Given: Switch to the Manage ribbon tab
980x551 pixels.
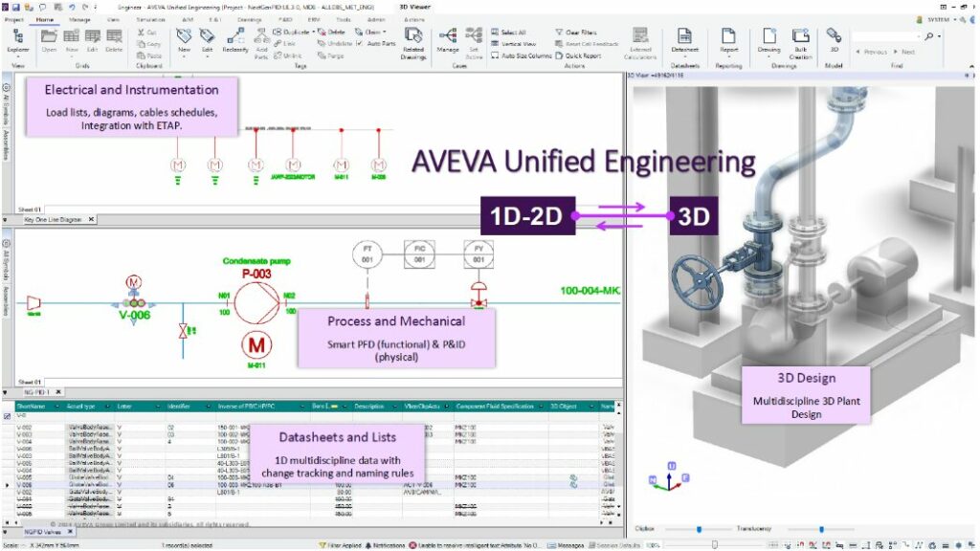Looking at the screenshot, I should [x=79, y=20].
